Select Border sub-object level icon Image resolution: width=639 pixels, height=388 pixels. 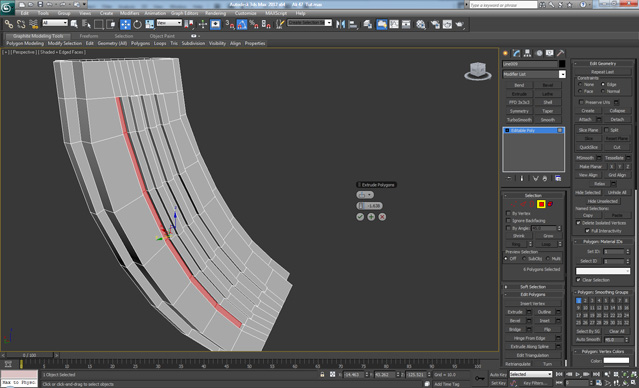[x=532, y=204]
